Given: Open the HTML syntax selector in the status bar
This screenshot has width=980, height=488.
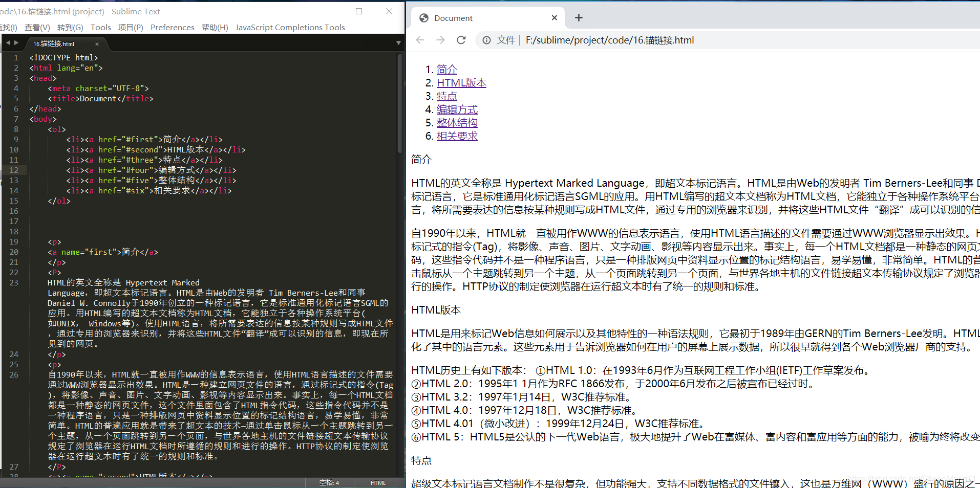Looking at the screenshot, I should click(378, 482).
